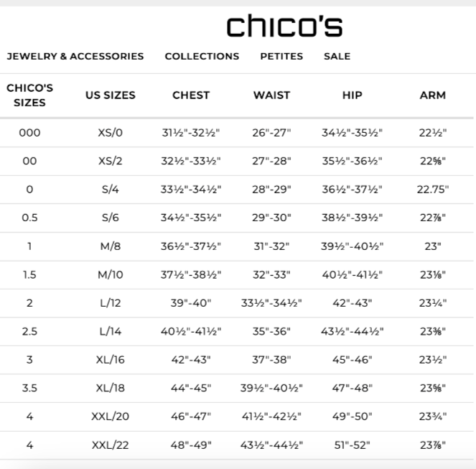
Task: Open the Sale menu item
Action: (x=337, y=56)
